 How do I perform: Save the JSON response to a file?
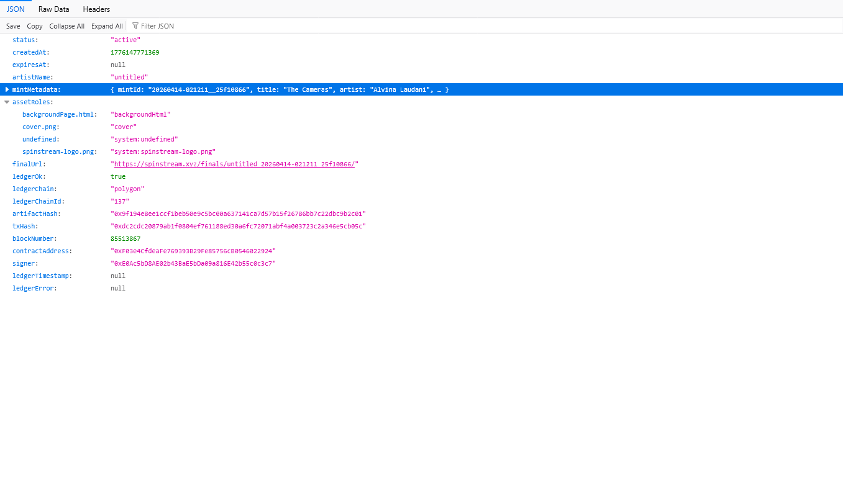tap(12, 26)
